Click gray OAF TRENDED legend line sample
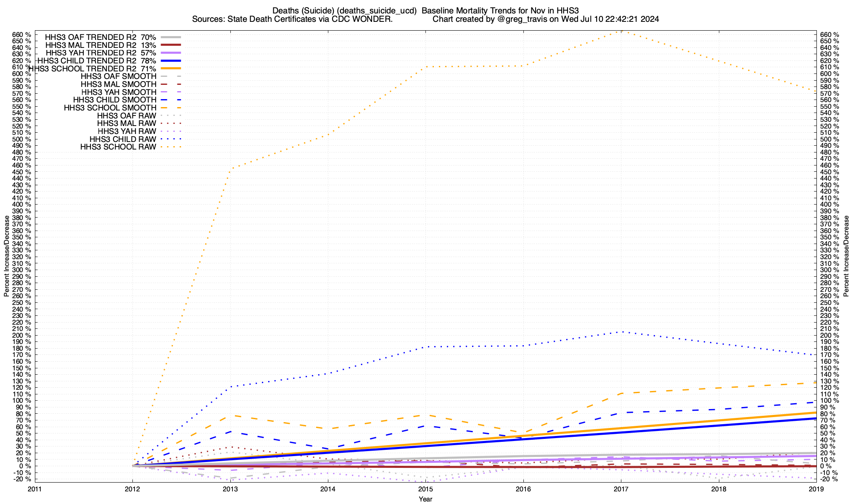861x504 pixels. 170,37
